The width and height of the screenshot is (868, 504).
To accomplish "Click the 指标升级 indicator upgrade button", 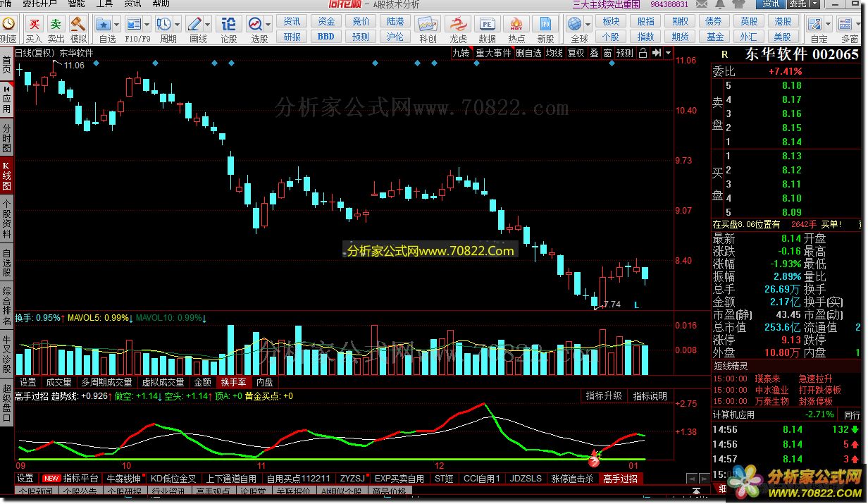I will [604, 396].
